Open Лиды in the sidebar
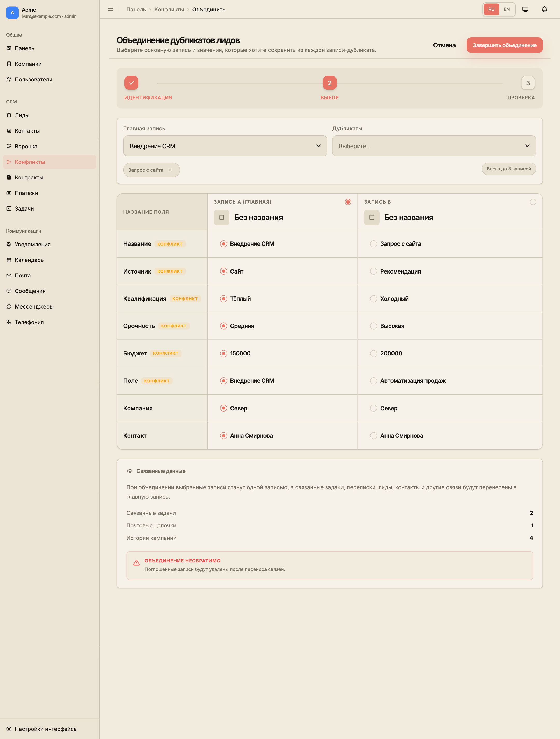560x739 pixels. pyautogui.click(x=50, y=115)
